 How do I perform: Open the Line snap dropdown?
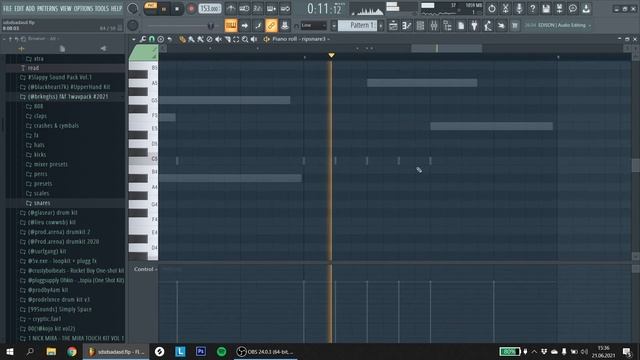click(313, 25)
